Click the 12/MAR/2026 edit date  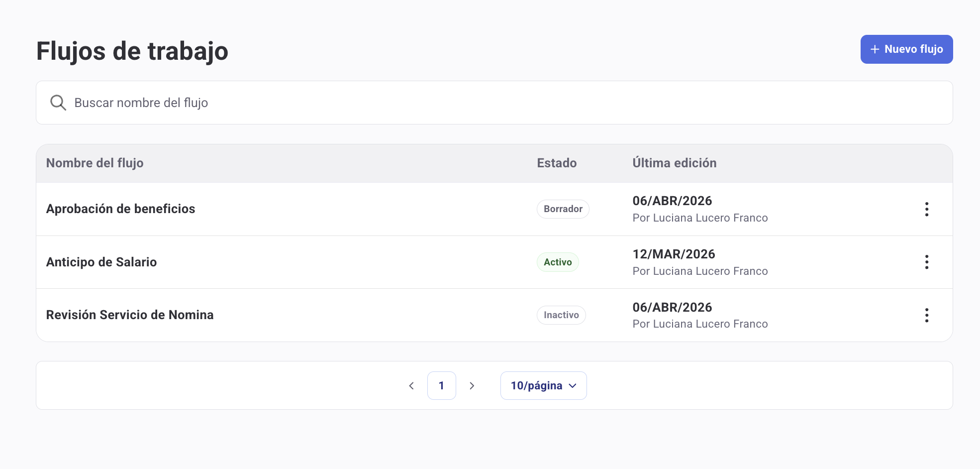(674, 254)
